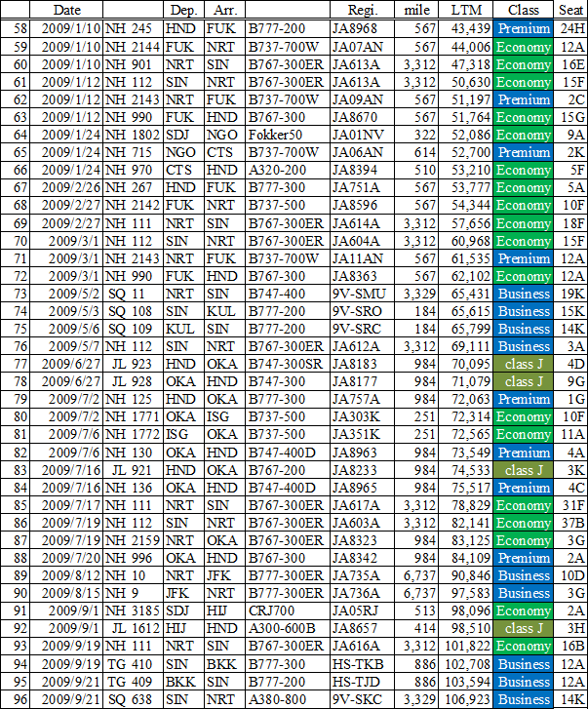
Task: Select flight cell NH 901
Action: point(133,64)
